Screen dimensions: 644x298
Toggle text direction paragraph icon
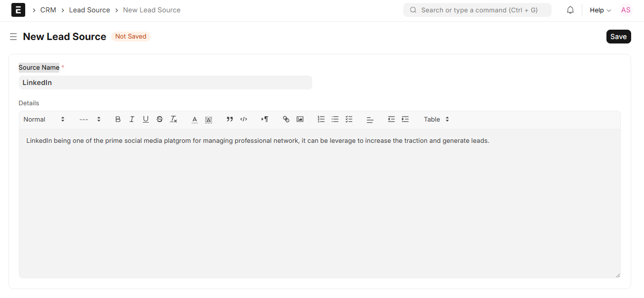coord(265,119)
